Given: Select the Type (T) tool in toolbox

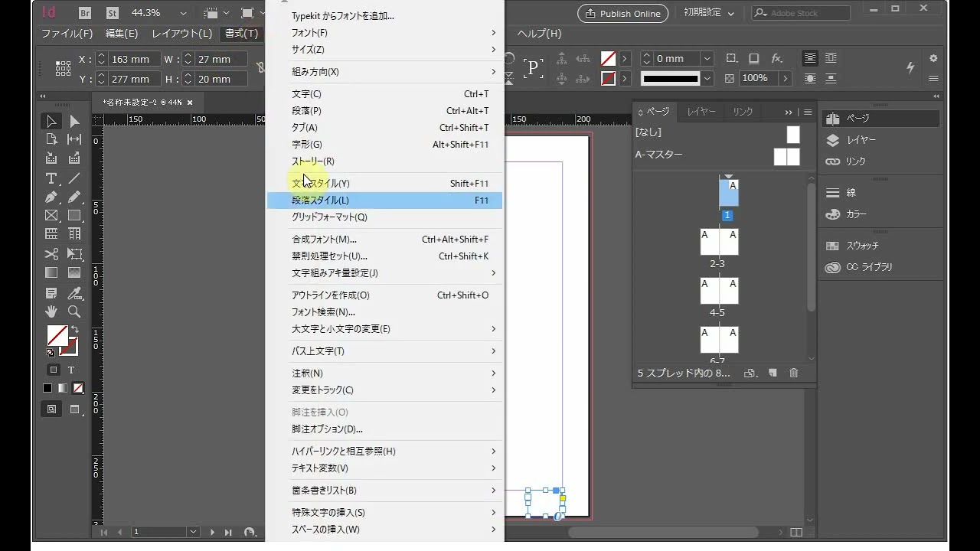Looking at the screenshot, I should point(51,178).
